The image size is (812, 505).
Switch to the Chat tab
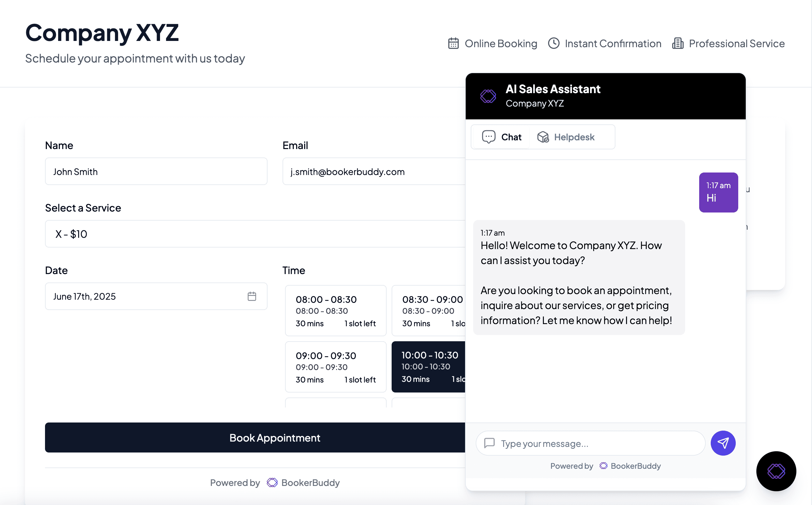tap(502, 137)
